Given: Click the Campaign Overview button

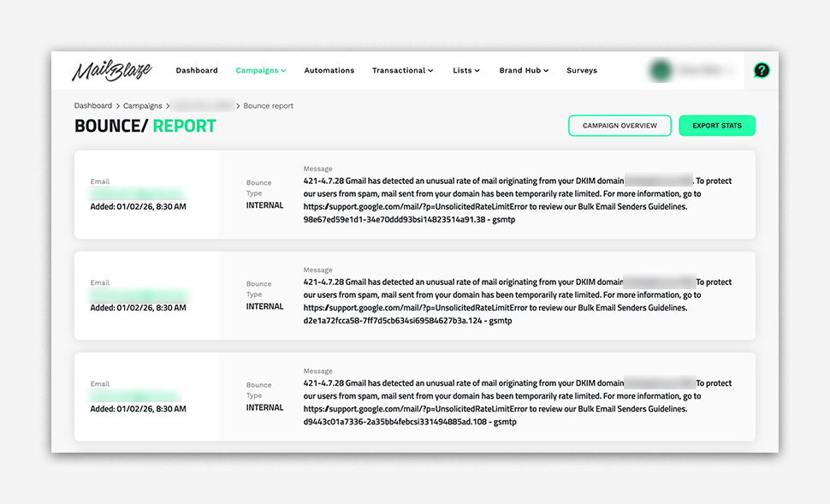Looking at the screenshot, I should (620, 126).
